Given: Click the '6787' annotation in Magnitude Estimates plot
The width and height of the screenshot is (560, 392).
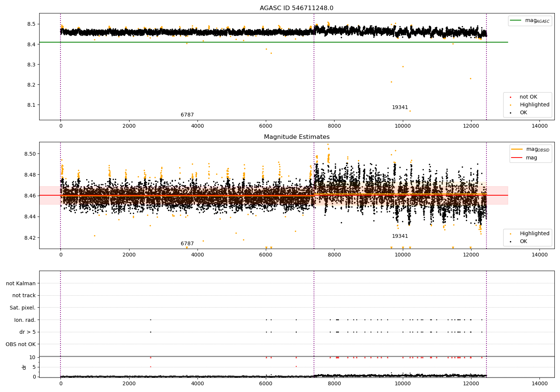Looking at the screenshot, I should point(187,244).
